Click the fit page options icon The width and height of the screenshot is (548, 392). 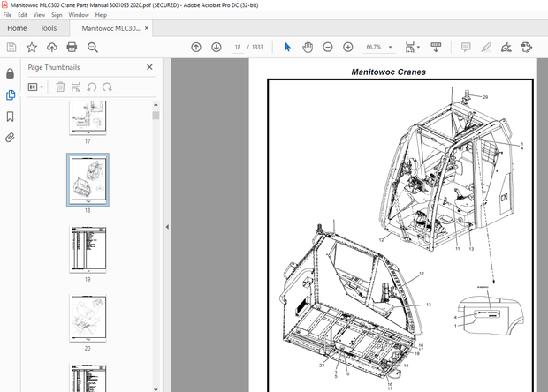coord(409,47)
